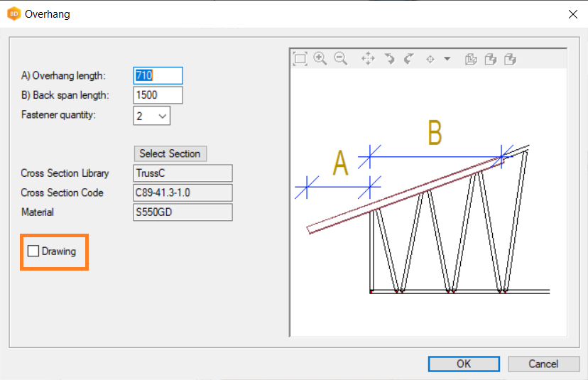Image resolution: width=588 pixels, height=380 pixels.
Task: Click the Select Section button
Action: pyautogui.click(x=170, y=153)
